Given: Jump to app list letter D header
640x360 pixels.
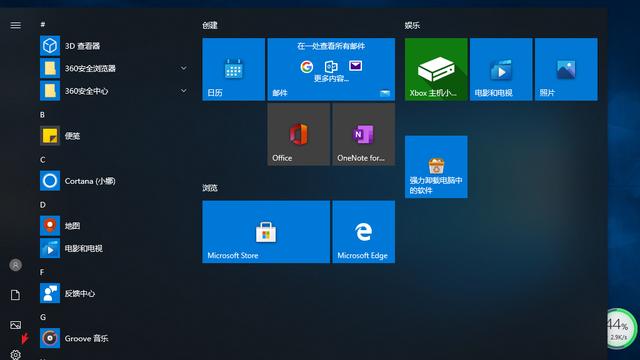Looking at the screenshot, I should [x=42, y=204].
